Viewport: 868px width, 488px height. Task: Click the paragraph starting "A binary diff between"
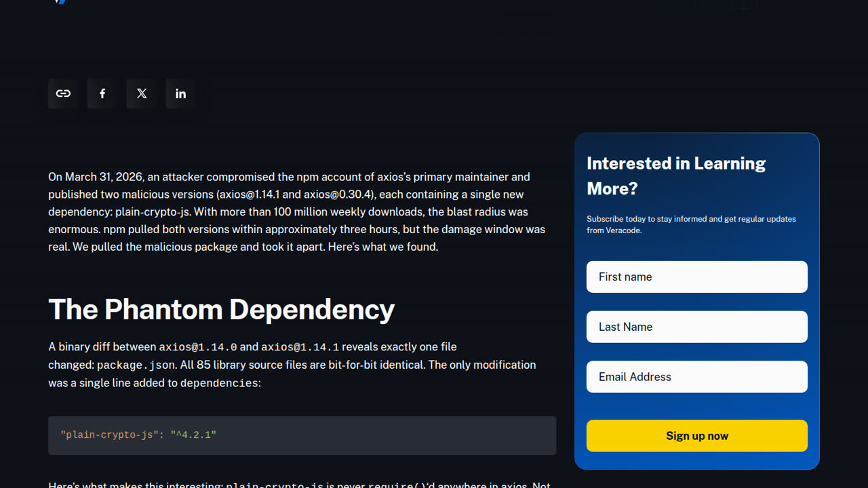pos(292,365)
